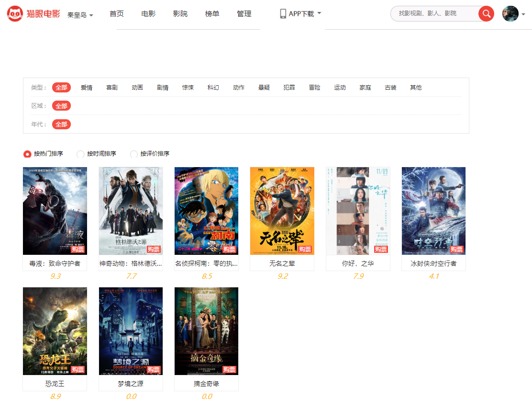This screenshot has height=409, width=532.
Task: Filter by 运动 genre
Action: [340, 88]
